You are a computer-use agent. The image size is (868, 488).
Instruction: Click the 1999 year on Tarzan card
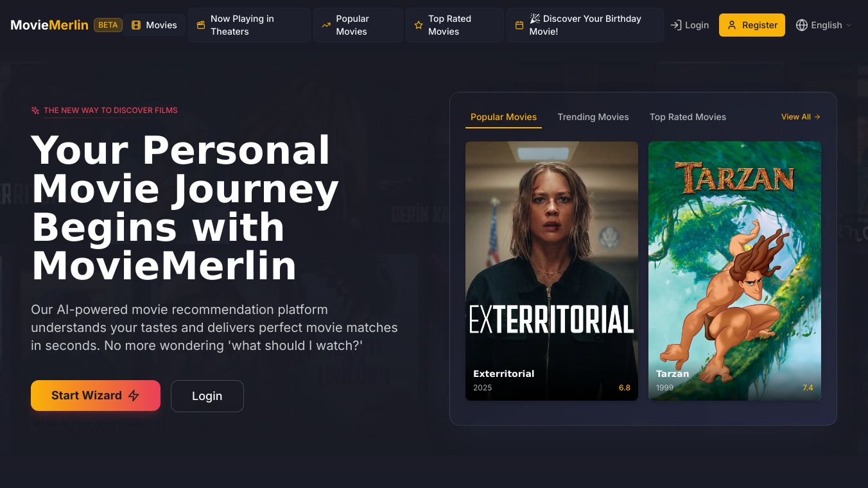click(x=664, y=388)
